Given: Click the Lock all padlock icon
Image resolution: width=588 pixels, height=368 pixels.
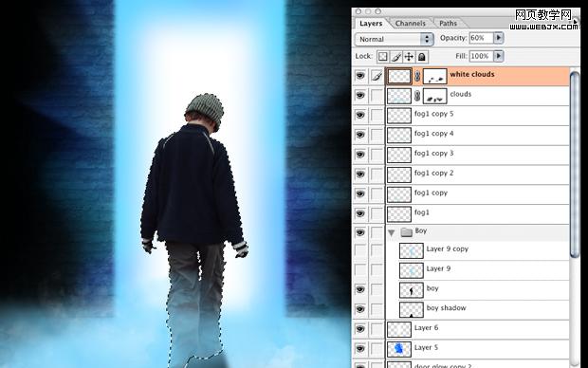Looking at the screenshot, I should 422,57.
